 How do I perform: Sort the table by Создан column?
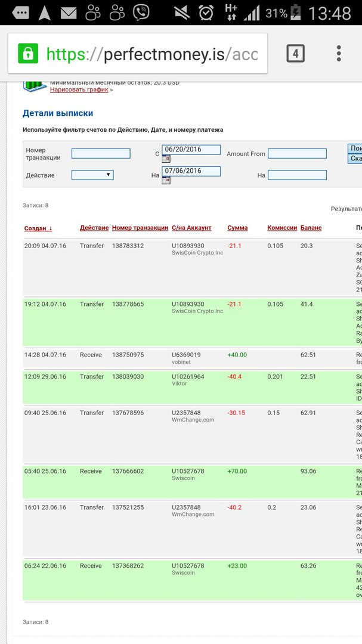point(38,228)
